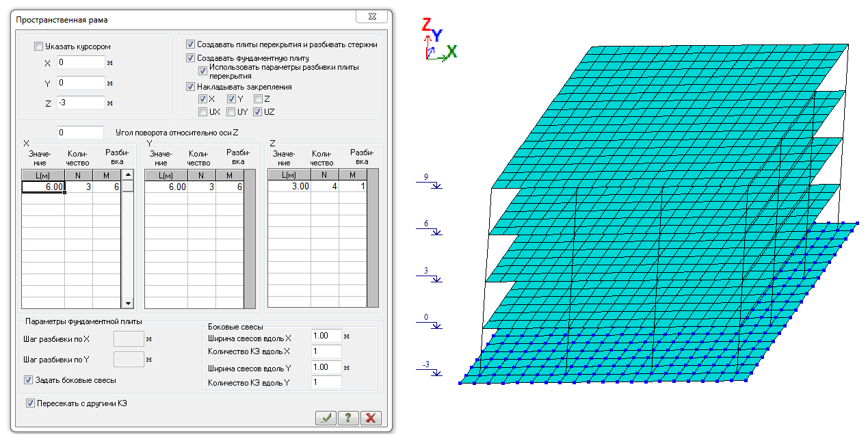Toggle Пересекать с другими КЭ checkbox
Viewport: 868px width, 441px height.
coord(30,403)
